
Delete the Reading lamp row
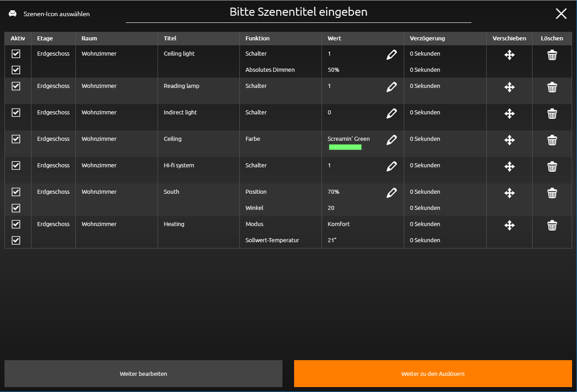552,87
